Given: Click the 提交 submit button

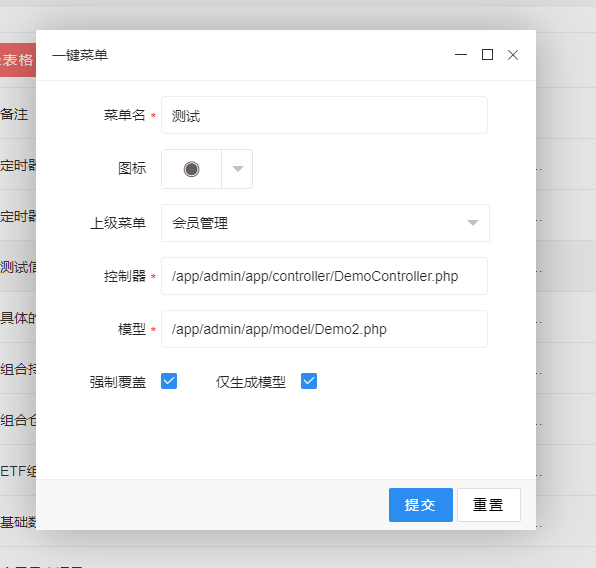Looking at the screenshot, I should 421,505.
